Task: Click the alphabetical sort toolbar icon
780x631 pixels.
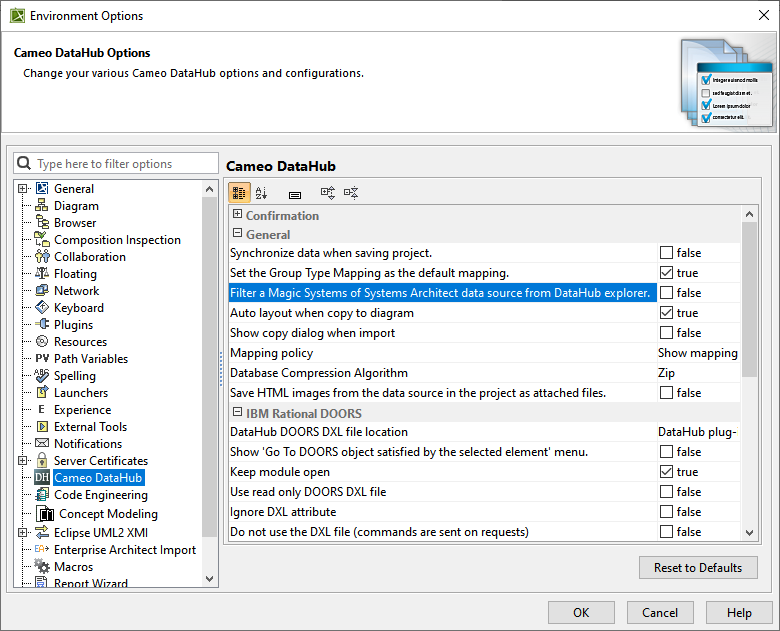Action: point(261,193)
